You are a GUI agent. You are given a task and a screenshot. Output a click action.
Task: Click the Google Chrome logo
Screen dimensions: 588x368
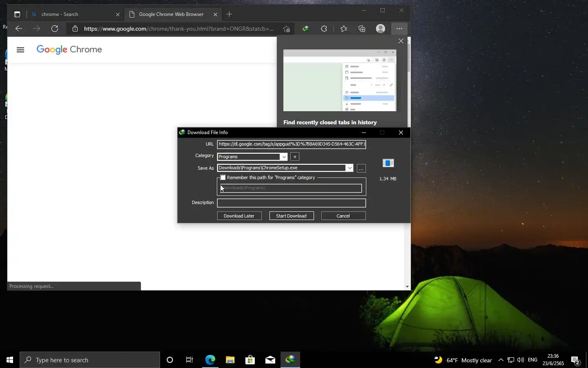pyautogui.click(x=69, y=49)
